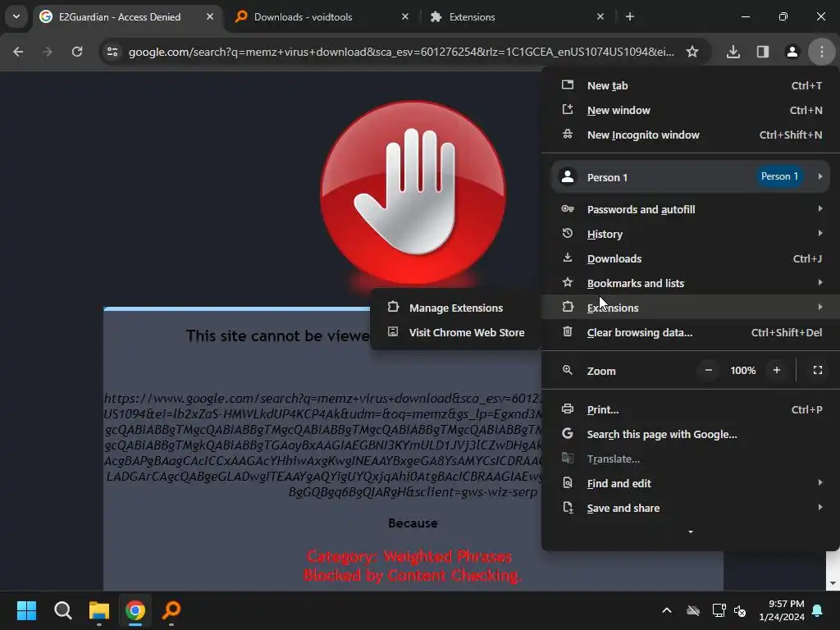Viewport: 840px width, 630px height.
Task: Open Windows taskbar search
Action: pyautogui.click(x=62, y=610)
